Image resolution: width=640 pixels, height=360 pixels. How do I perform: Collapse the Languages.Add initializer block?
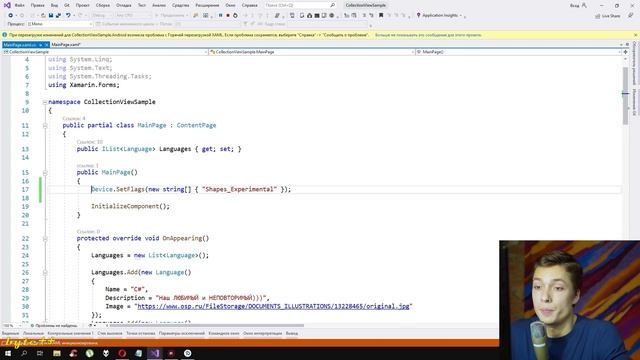tap(45, 273)
